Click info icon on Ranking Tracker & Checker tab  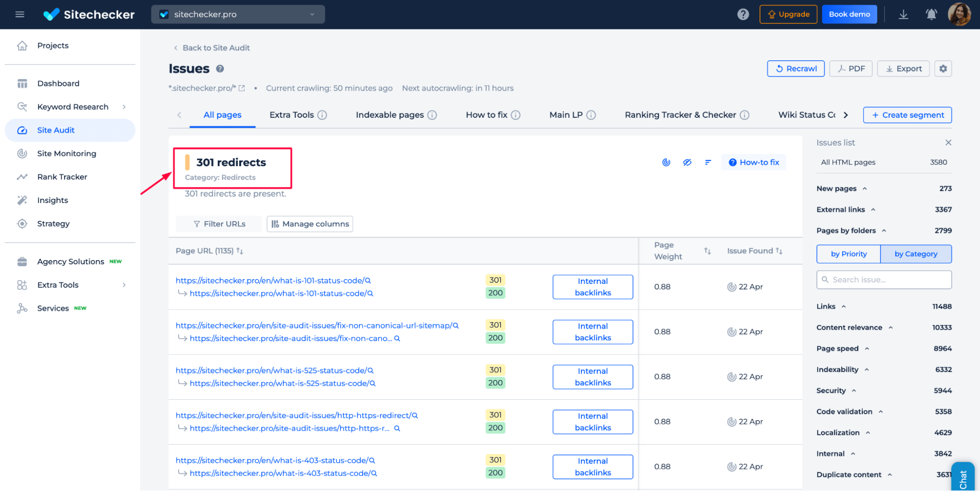pos(745,115)
